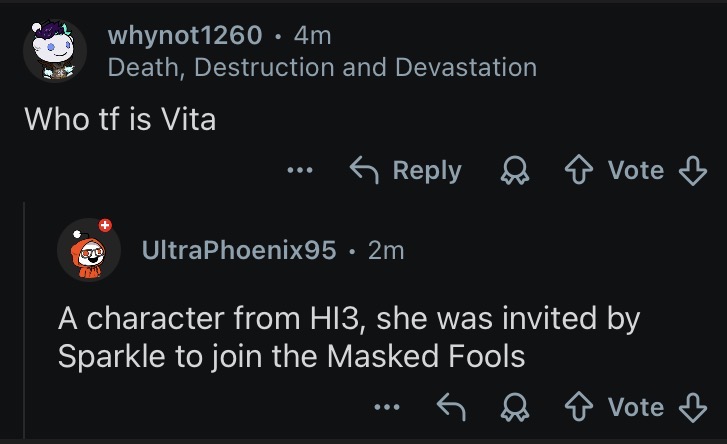Open the whynot1260 username profile link
This screenshot has width=727, height=444.
coord(185,36)
